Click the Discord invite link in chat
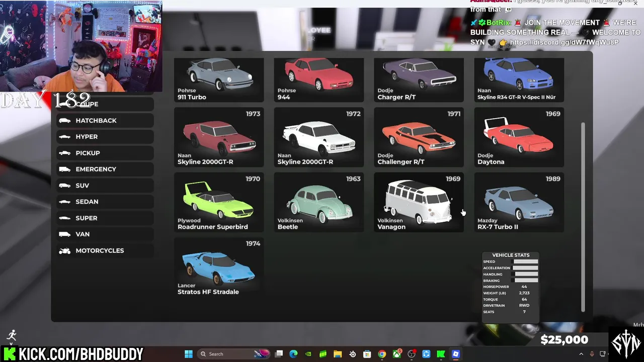This screenshot has width=644, height=362. tap(564, 42)
